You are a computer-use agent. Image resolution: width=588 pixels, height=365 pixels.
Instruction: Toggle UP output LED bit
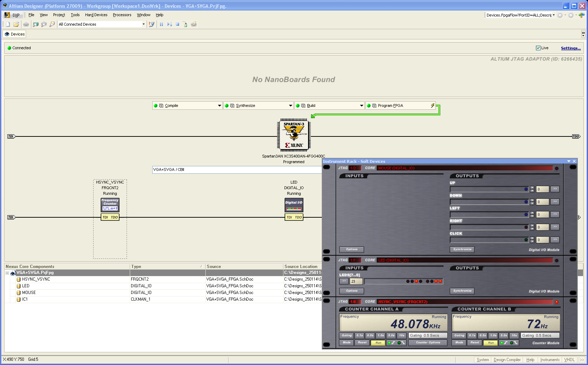[x=526, y=189]
